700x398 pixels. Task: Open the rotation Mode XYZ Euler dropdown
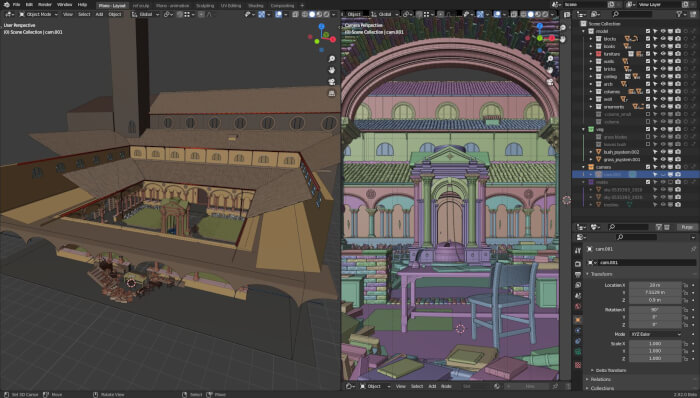pyautogui.click(x=655, y=334)
